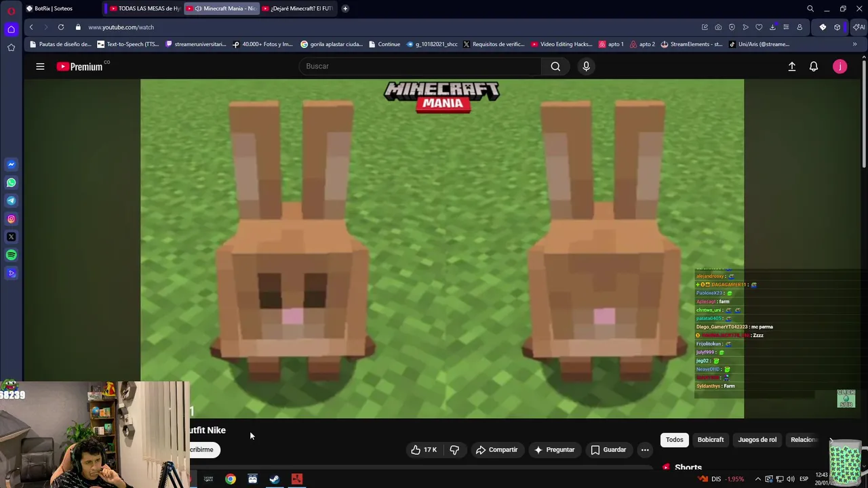868x488 pixels.
Task: Open the YouTube notifications bell
Action: [814, 66]
